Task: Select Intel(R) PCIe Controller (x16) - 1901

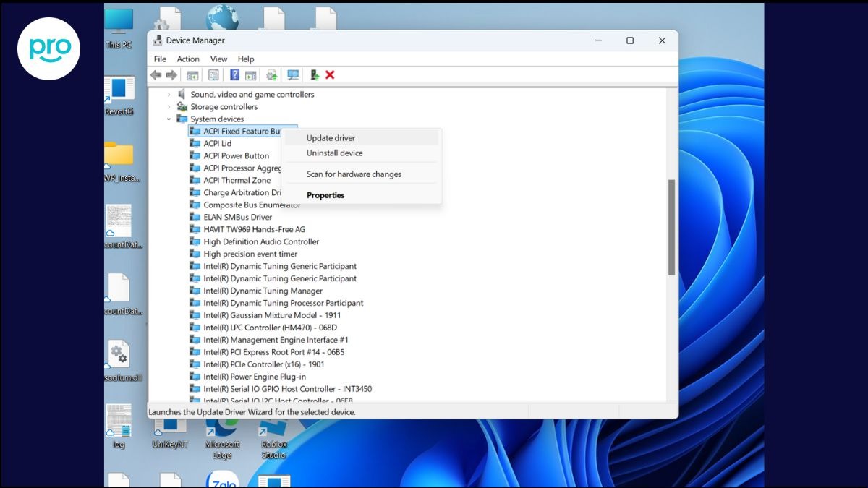Action: point(264,365)
